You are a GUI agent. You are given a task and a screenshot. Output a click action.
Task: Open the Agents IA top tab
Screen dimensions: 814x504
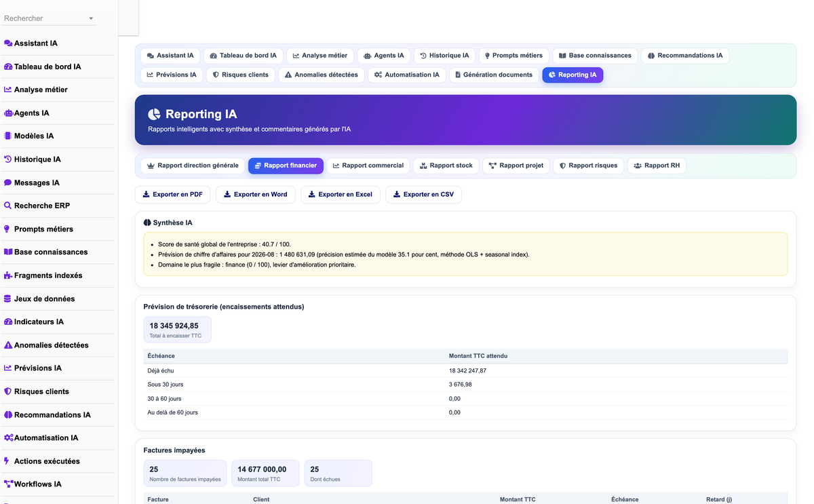tap(384, 56)
